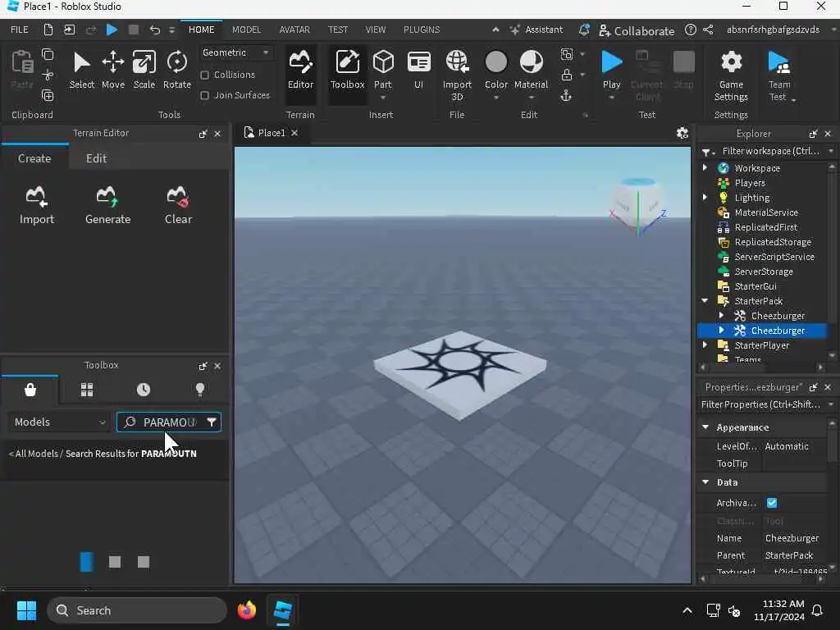
Task: Open the Windows Start menu
Action: pyautogui.click(x=26, y=610)
